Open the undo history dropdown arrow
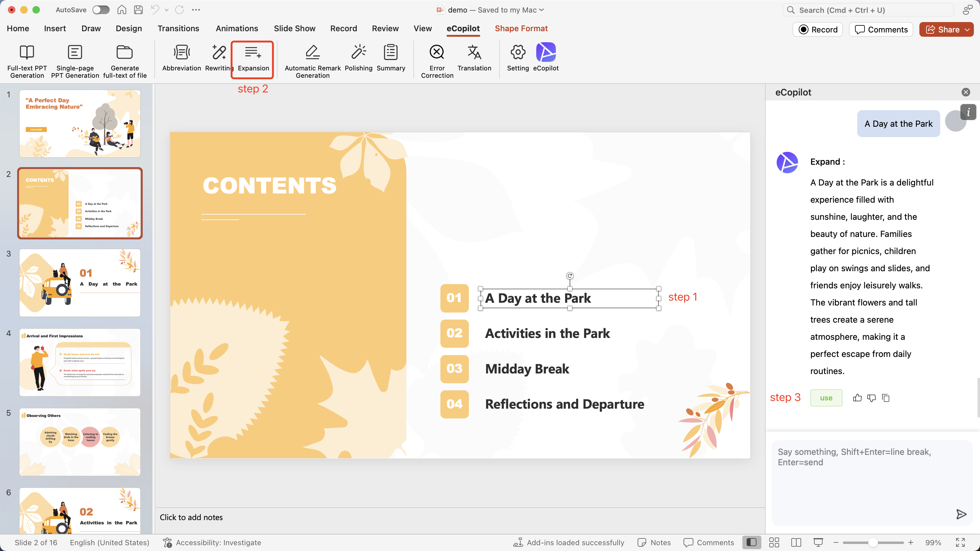980x551 pixels. click(167, 10)
